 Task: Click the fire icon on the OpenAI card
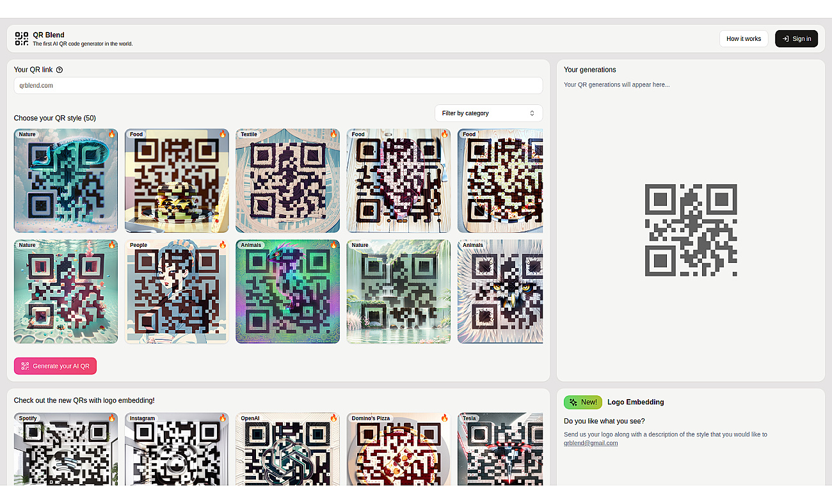pos(333,418)
